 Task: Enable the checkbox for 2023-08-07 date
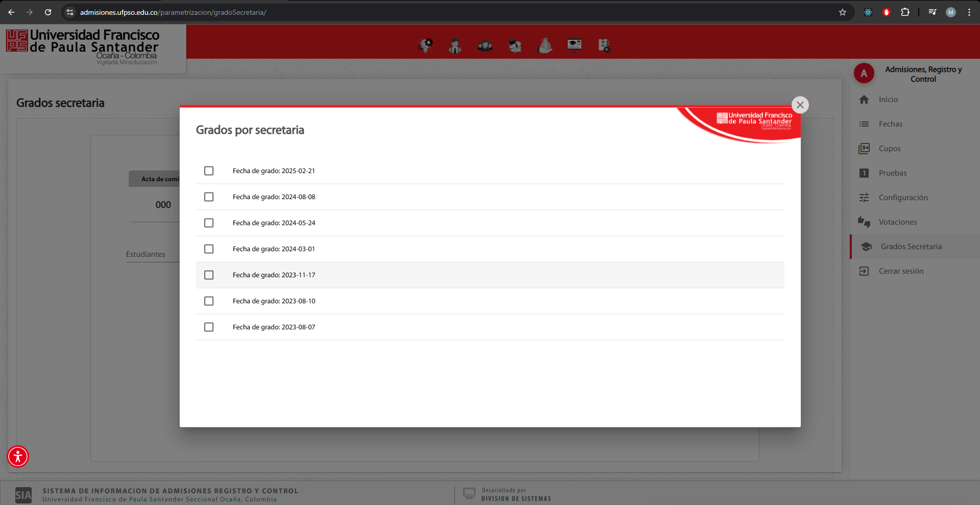click(209, 327)
